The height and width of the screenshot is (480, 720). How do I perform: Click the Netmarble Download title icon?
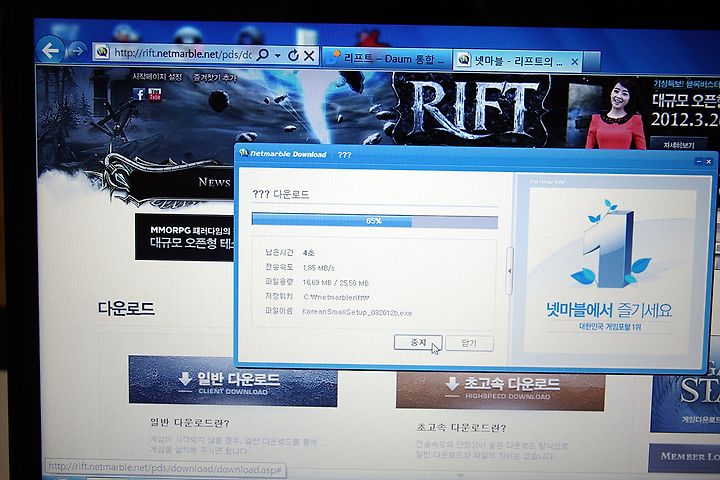pyautogui.click(x=243, y=153)
